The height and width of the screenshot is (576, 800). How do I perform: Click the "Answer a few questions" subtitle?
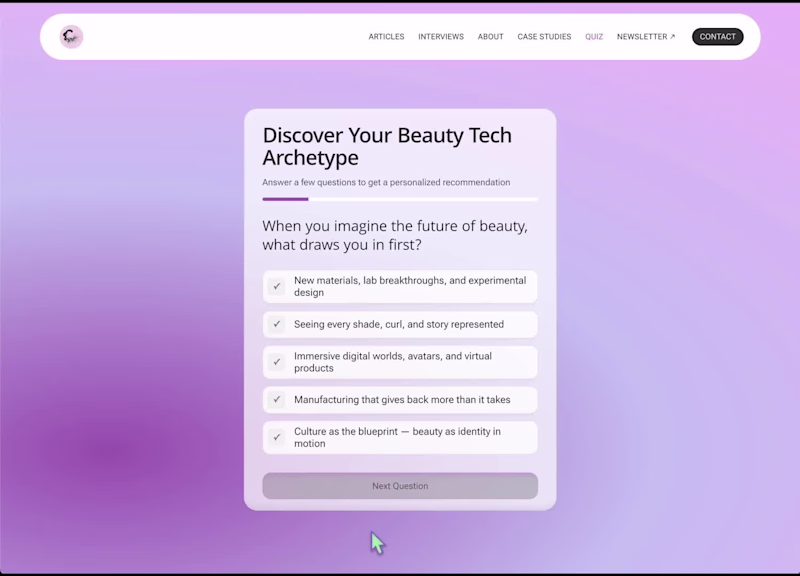coord(386,182)
